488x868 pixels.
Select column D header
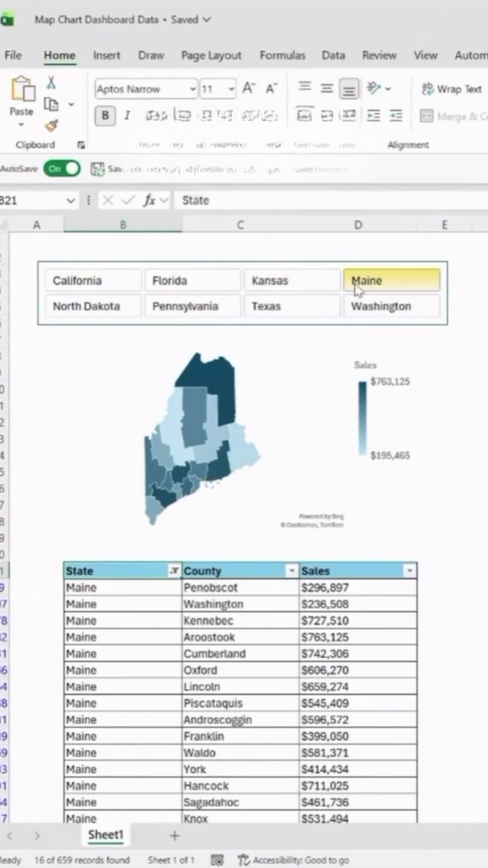[x=358, y=225]
